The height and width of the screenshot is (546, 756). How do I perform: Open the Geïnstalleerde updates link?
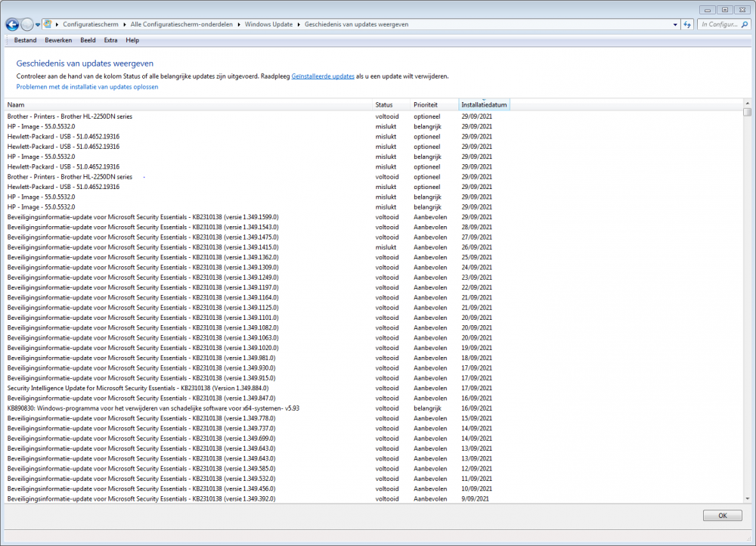pyautogui.click(x=323, y=76)
